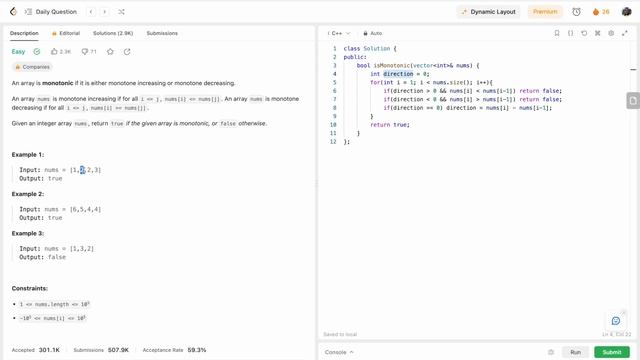Star this problem as favorite
The width and height of the screenshot is (640, 360).
[110, 51]
